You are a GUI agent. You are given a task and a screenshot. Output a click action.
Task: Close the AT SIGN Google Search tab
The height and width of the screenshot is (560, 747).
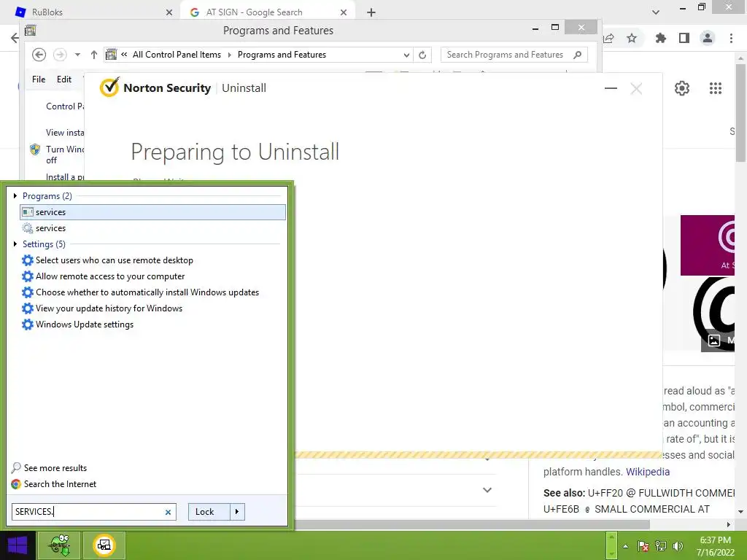[344, 12]
